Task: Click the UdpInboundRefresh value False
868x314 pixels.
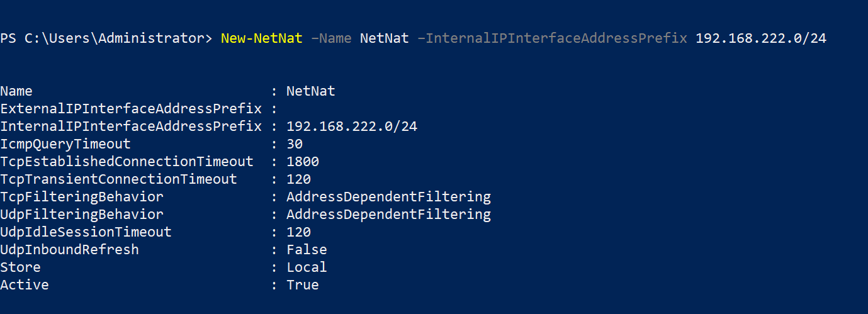Action: pyautogui.click(x=307, y=250)
